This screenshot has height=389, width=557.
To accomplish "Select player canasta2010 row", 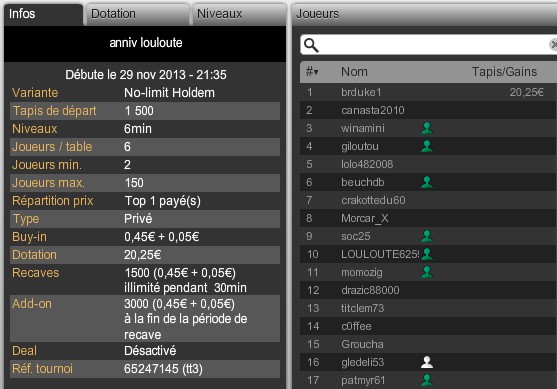I will pyautogui.click(x=428, y=110).
